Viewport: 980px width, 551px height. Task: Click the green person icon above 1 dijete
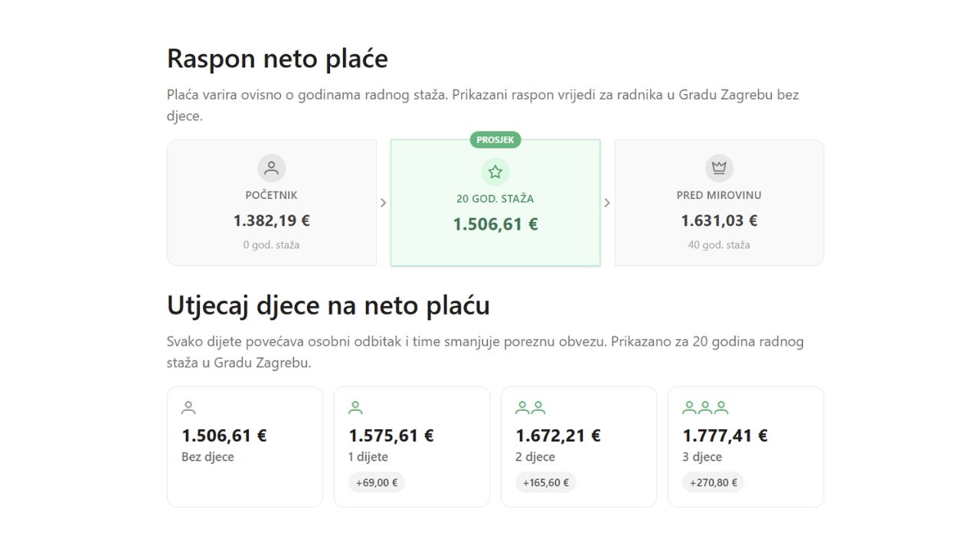(355, 406)
